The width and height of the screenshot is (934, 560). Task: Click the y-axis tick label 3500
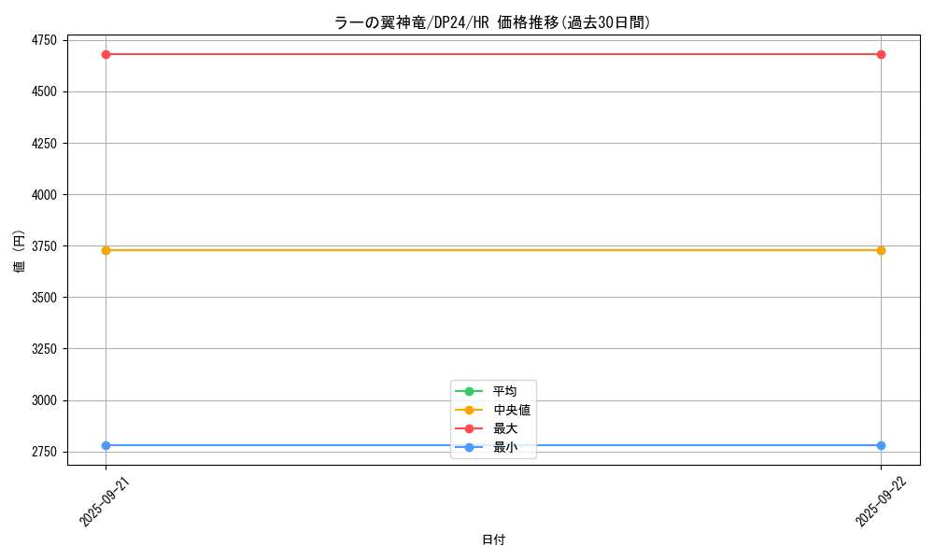[x=44, y=298]
